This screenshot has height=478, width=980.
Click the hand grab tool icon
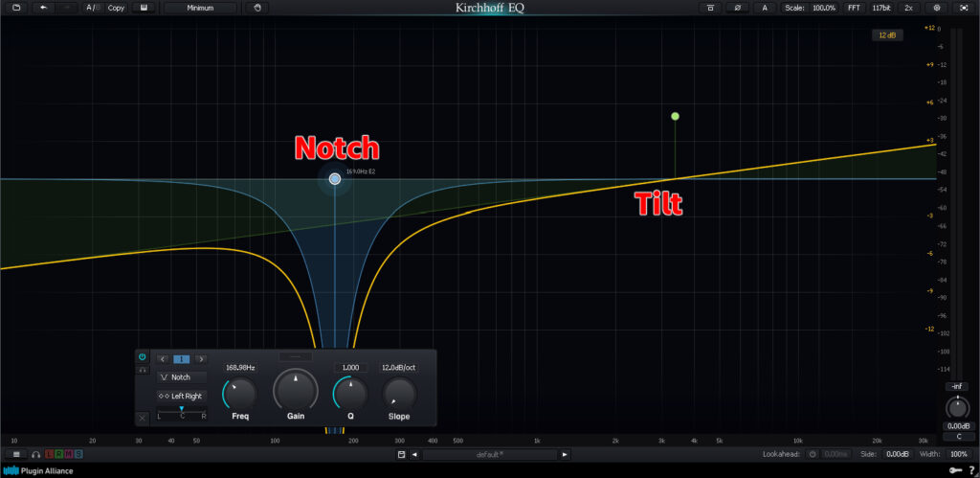point(256,8)
